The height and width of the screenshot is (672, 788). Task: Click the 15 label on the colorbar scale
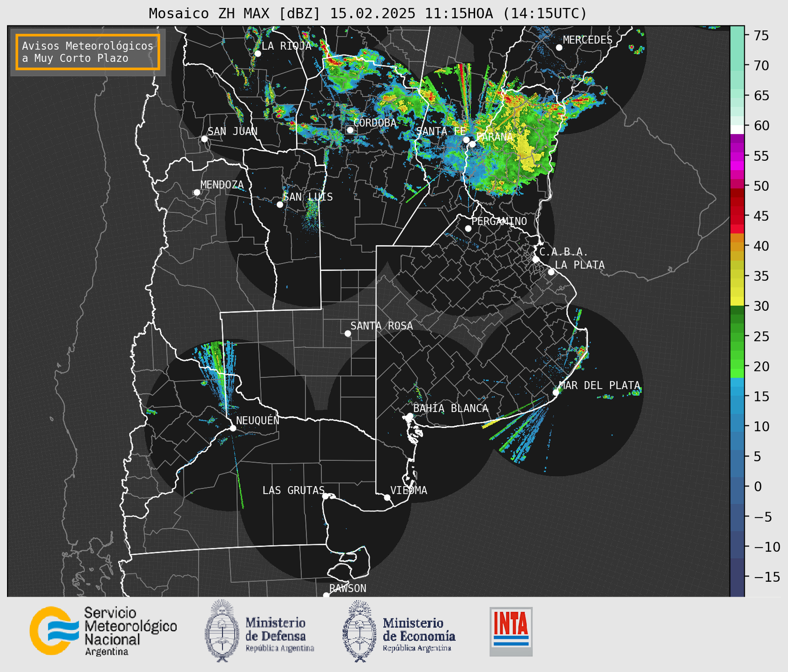(761, 397)
